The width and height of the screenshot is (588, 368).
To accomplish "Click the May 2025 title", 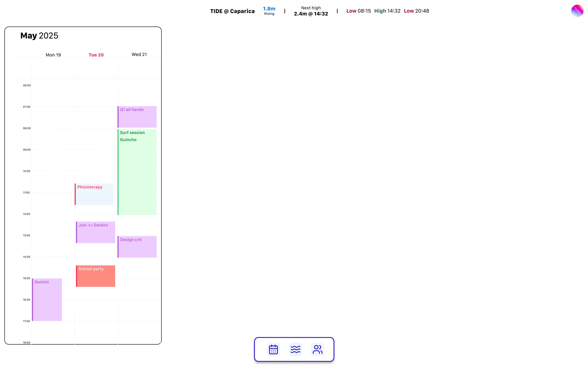I will (39, 36).
